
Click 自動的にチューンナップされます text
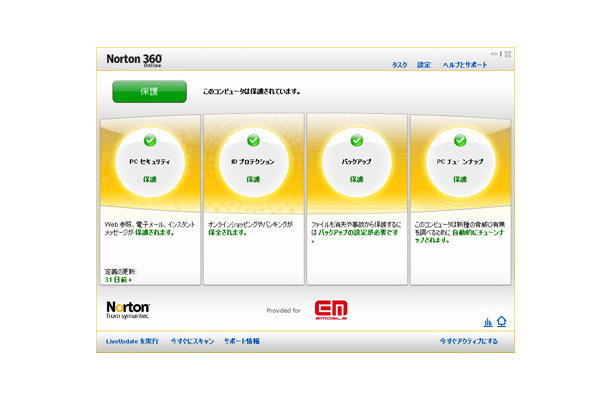coord(459,236)
